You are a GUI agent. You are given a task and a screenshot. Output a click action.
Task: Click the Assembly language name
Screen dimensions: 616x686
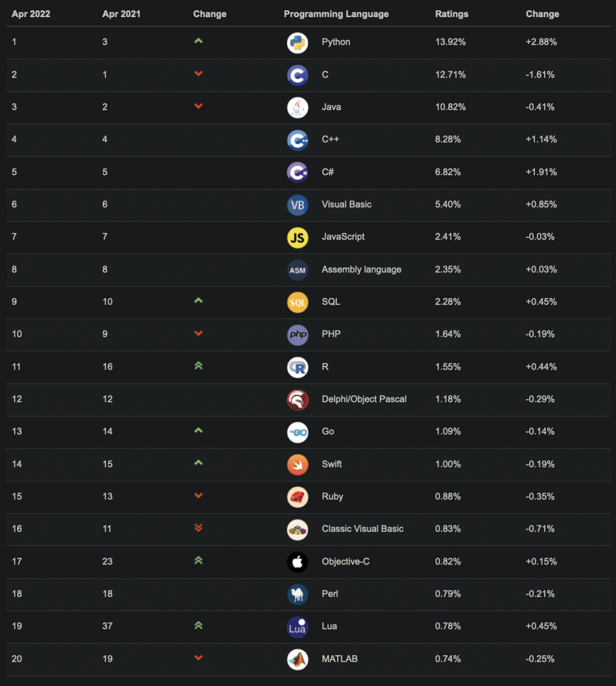pos(362,269)
